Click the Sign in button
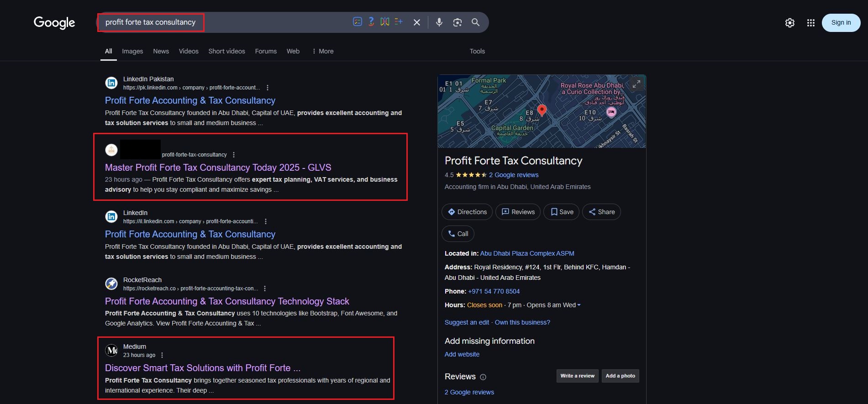 point(841,23)
